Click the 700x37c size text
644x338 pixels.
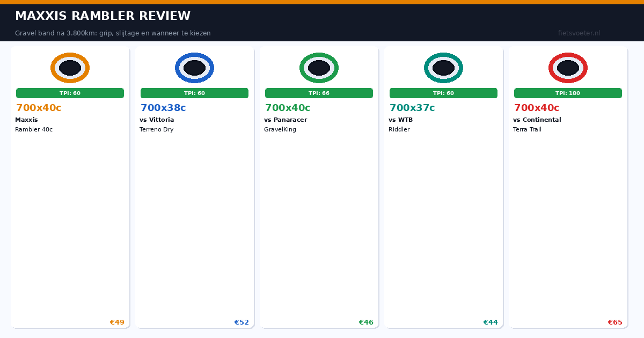(x=412, y=108)
